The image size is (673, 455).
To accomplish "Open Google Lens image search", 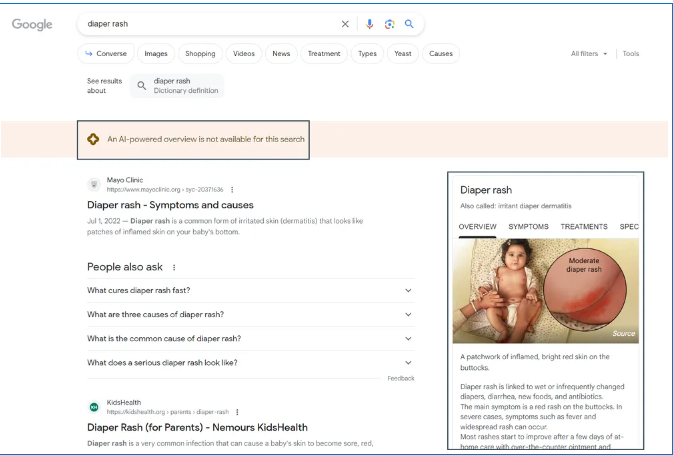I will pos(389,24).
